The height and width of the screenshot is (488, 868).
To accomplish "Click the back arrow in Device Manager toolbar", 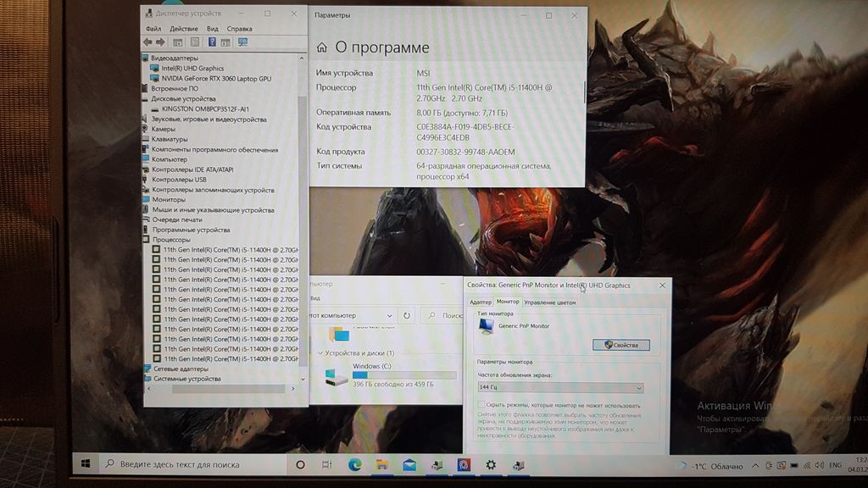I will tap(148, 42).
